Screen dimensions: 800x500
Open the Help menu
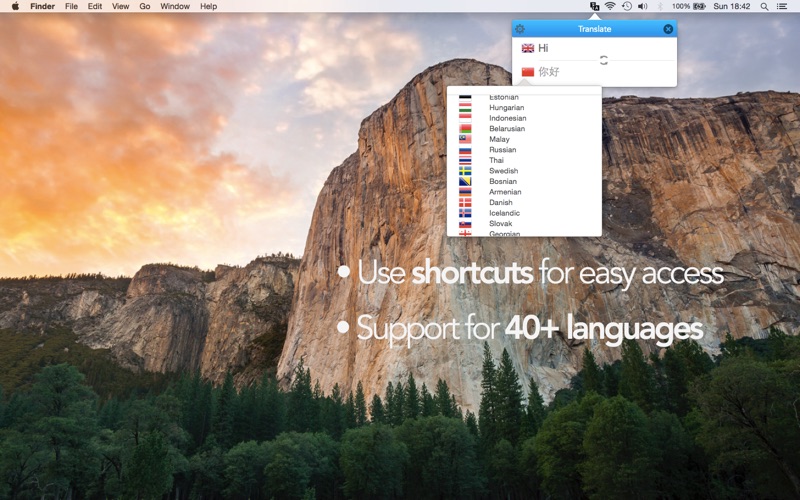208,6
